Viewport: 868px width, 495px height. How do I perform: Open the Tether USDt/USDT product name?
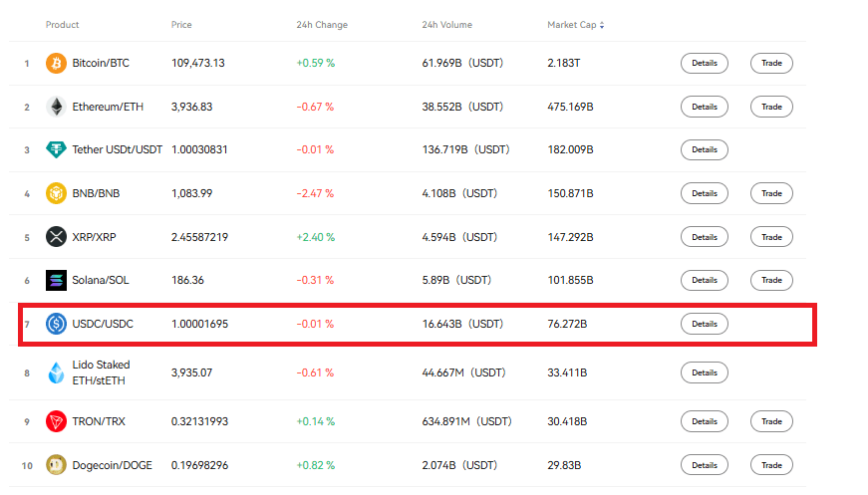[117, 149]
